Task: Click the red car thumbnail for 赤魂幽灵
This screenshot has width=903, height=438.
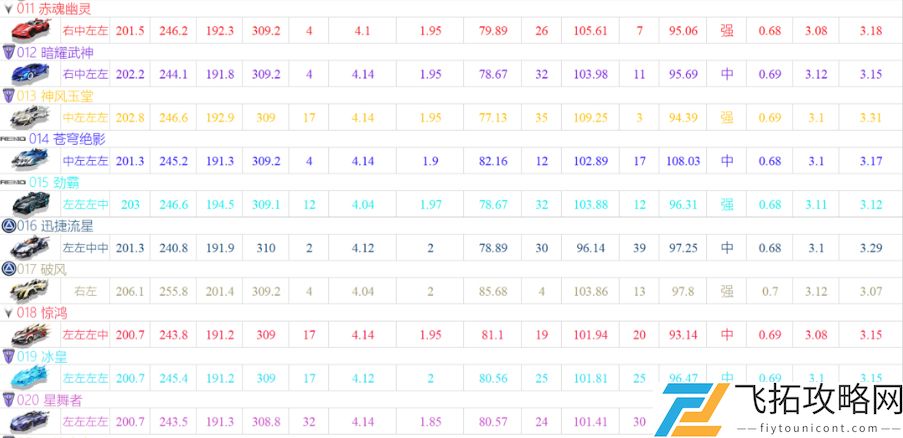Action: click(x=30, y=30)
